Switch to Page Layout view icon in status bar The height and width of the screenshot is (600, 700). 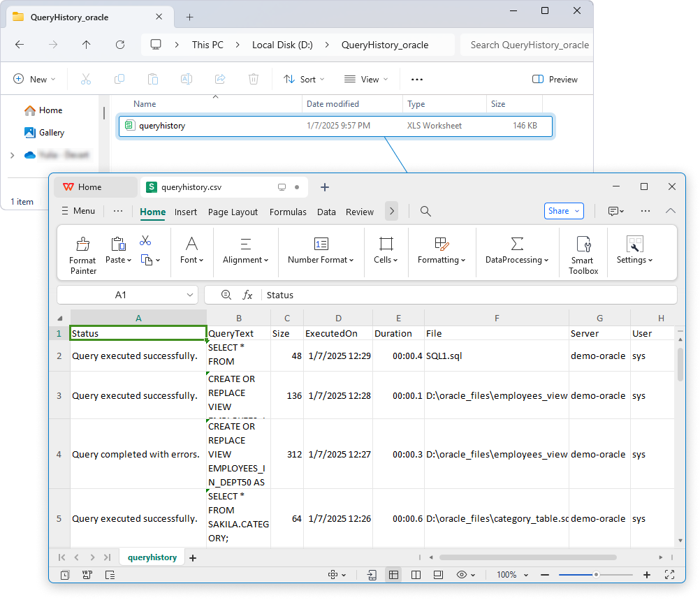438,575
